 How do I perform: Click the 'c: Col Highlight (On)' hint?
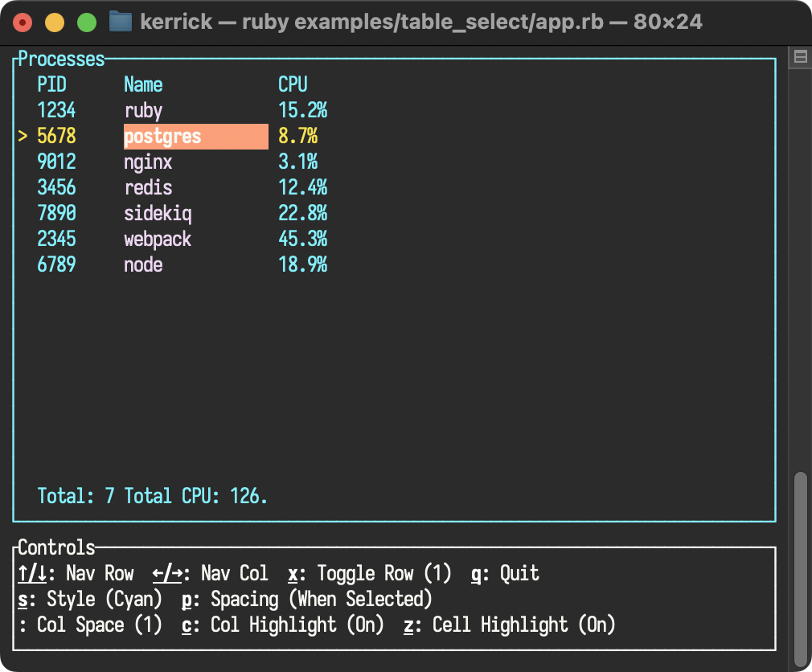[x=283, y=625]
